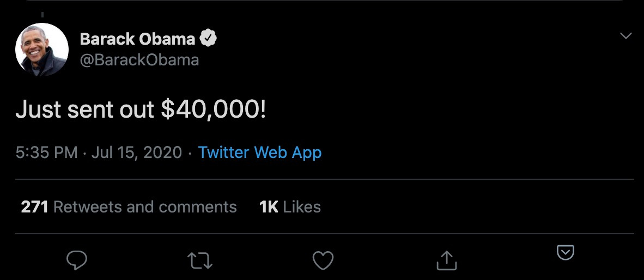Click the word Likes beside 1K
This screenshot has height=280, width=644.
302,207
